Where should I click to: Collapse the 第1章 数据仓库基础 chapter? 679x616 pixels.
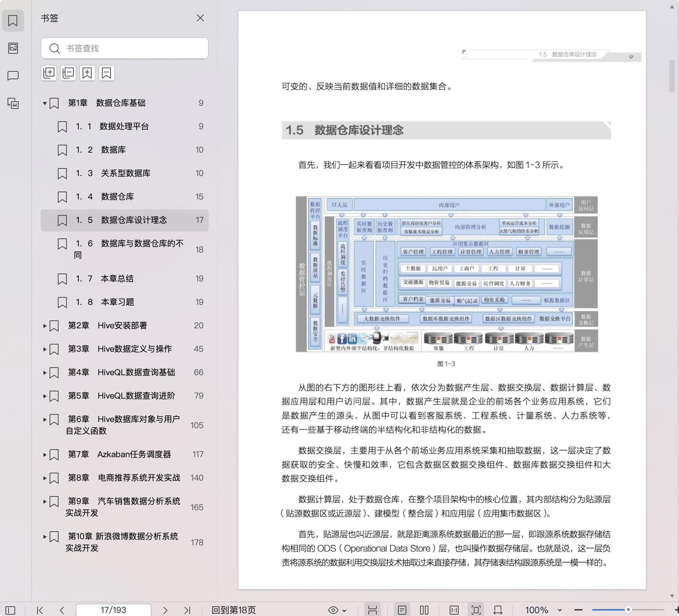[45, 103]
